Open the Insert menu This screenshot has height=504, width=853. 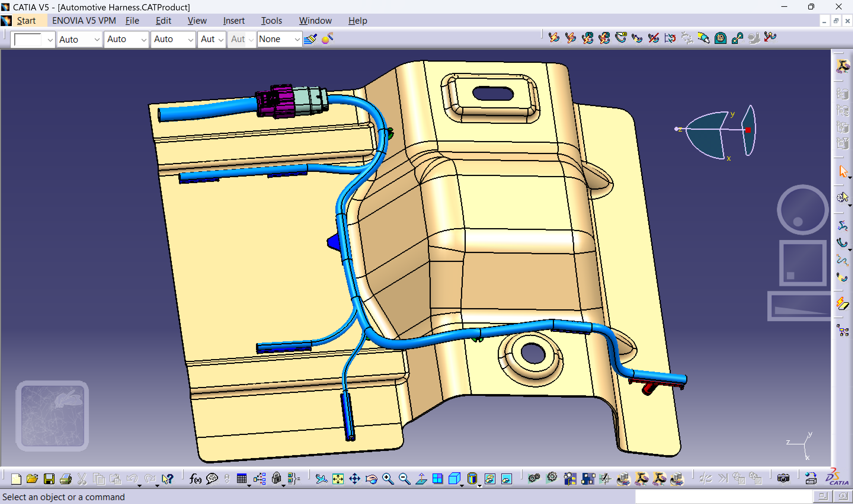pyautogui.click(x=234, y=21)
